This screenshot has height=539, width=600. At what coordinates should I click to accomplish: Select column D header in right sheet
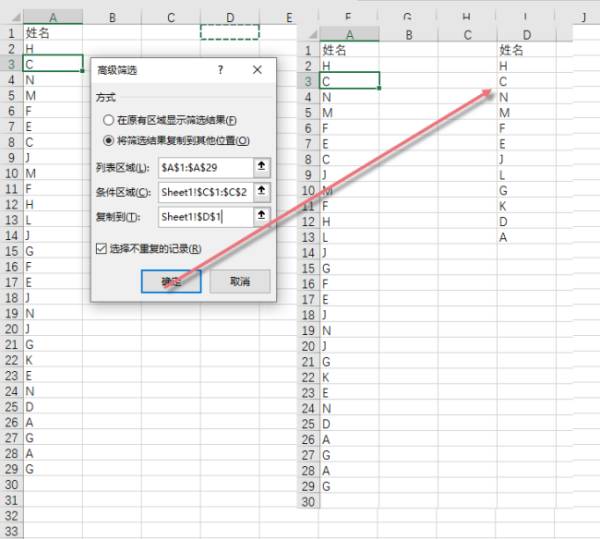pyautogui.click(x=527, y=34)
